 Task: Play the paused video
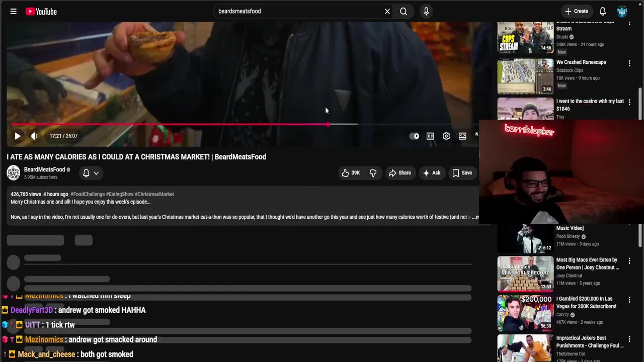coord(18,136)
